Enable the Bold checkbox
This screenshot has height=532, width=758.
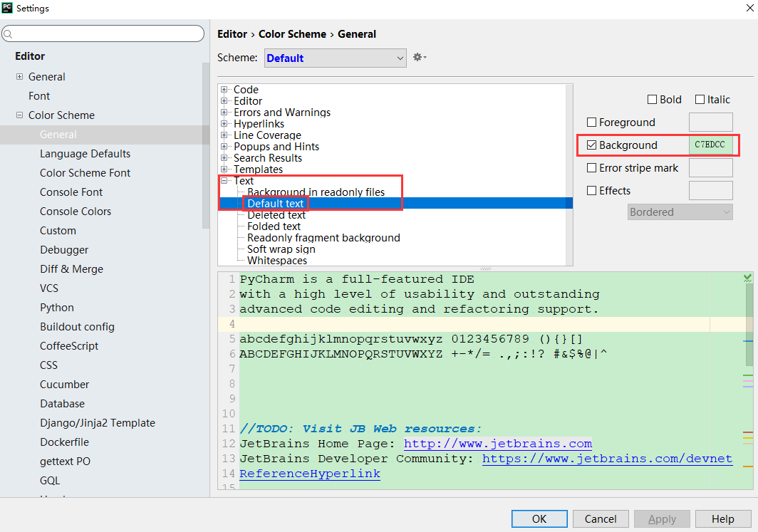pyautogui.click(x=652, y=100)
